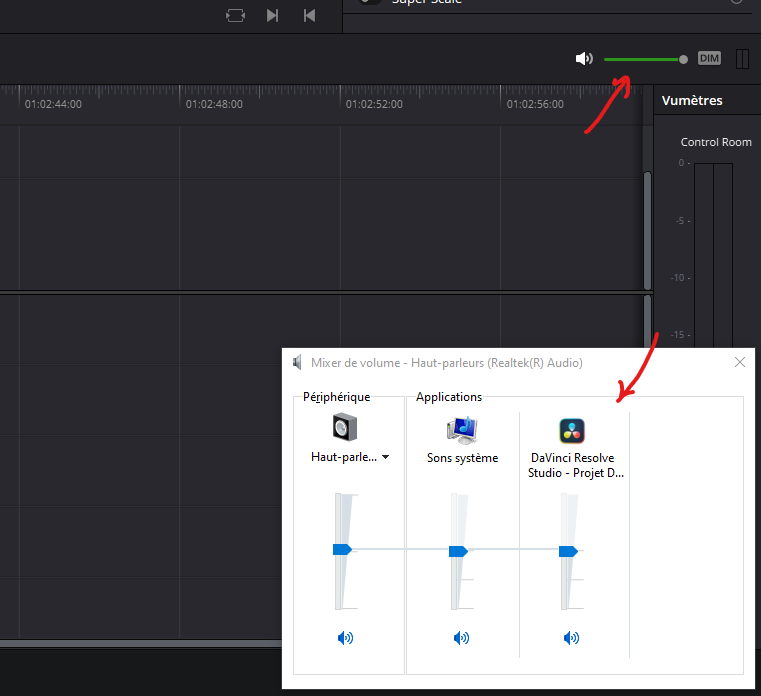Select the Vumètres panel header
Viewport: 761px width, 696px height.
point(692,100)
